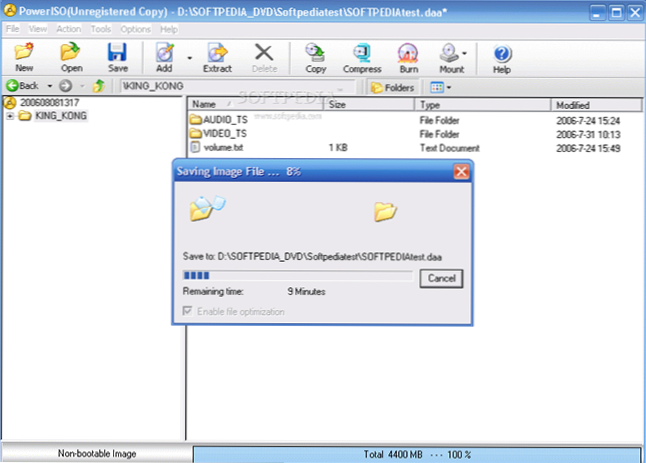Sort by the Name column header
Viewport: 646px width, 463px height.
[x=256, y=105]
